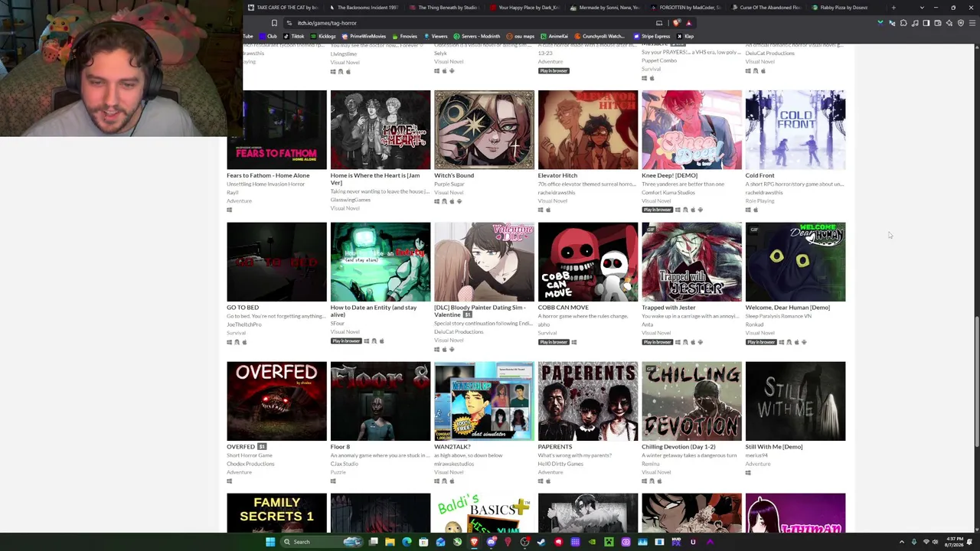Open the Crunchyroll bookmark
Screen dimensions: 980x551
pyautogui.click(x=599, y=36)
